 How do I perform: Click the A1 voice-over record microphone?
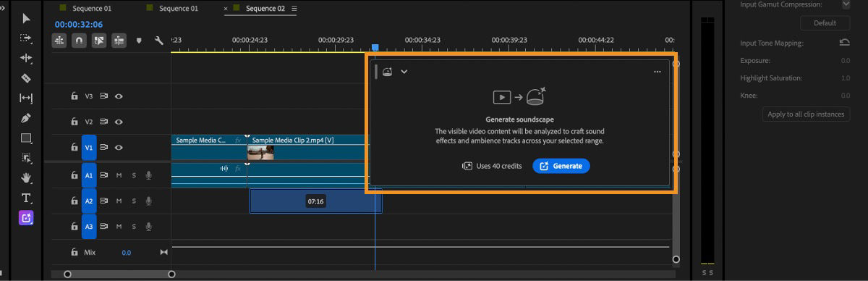point(148,175)
